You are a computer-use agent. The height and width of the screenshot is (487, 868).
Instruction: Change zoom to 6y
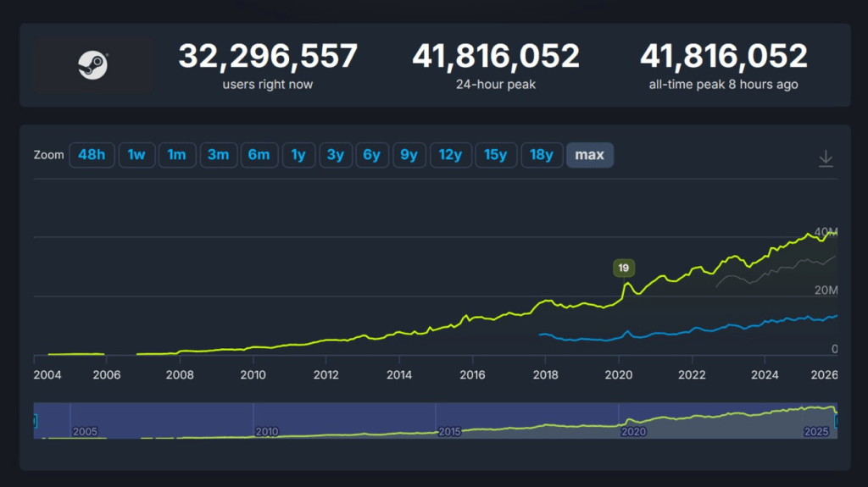[371, 155]
